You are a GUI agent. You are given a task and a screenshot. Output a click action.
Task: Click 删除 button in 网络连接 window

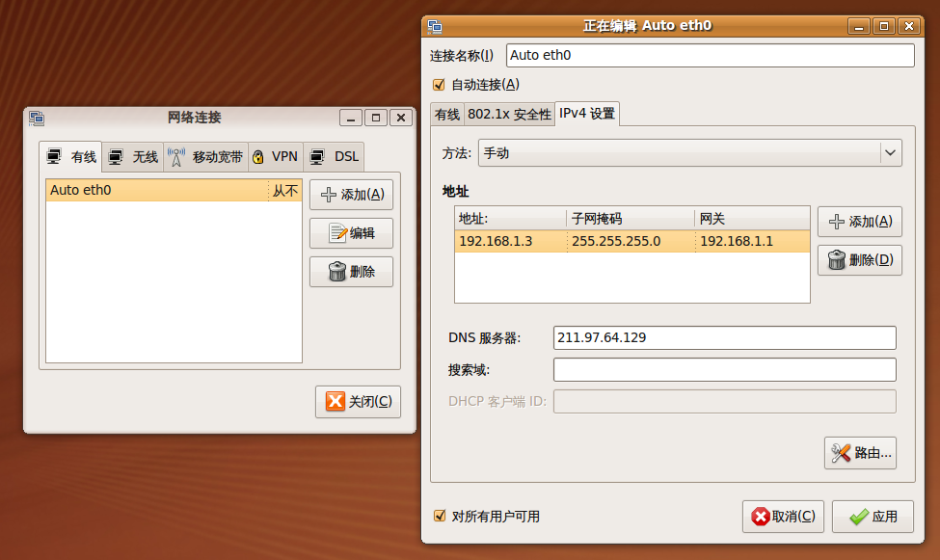coord(351,272)
